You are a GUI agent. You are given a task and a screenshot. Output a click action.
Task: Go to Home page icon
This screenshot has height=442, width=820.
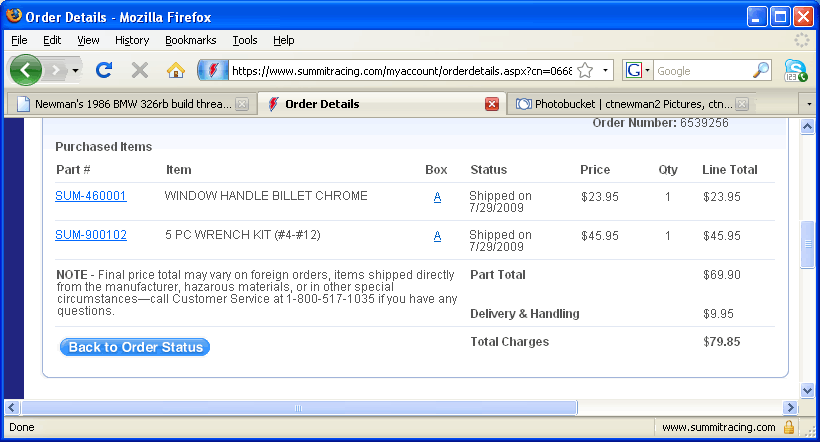176,70
